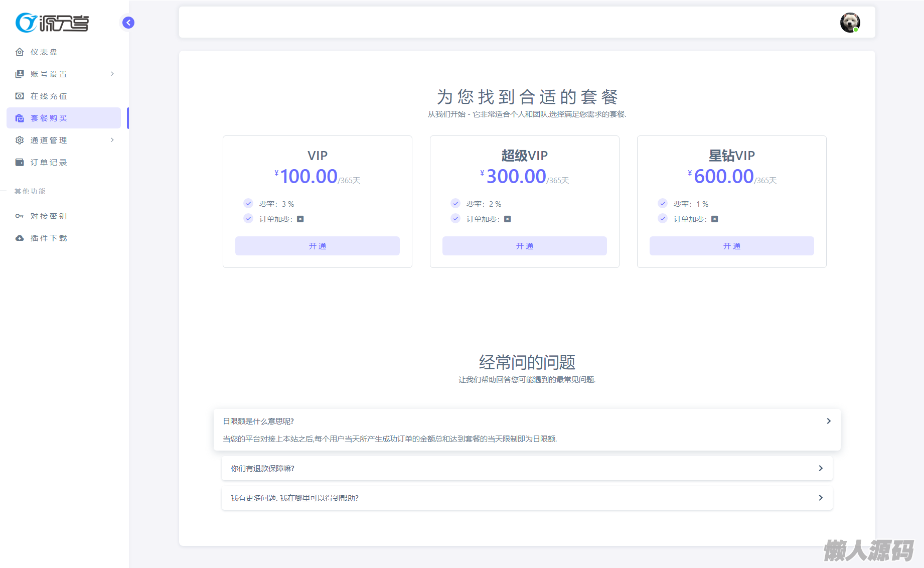The height and width of the screenshot is (568, 924).
Task: Open the user avatar profile menu
Action: click(850, 23)
